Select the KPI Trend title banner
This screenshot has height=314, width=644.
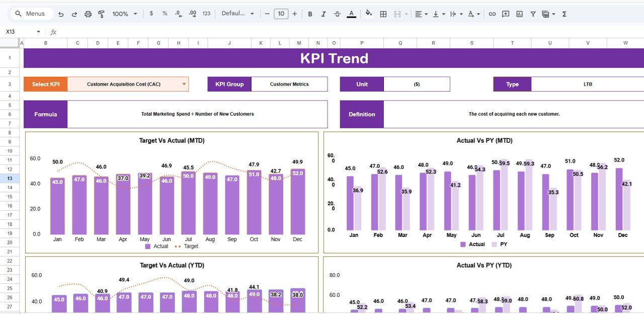point(334,58)
